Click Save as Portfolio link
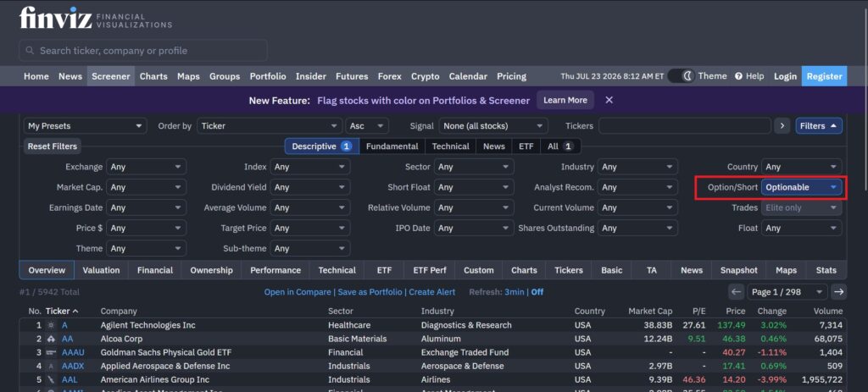868x392 pixels. [x=370, y=292]
